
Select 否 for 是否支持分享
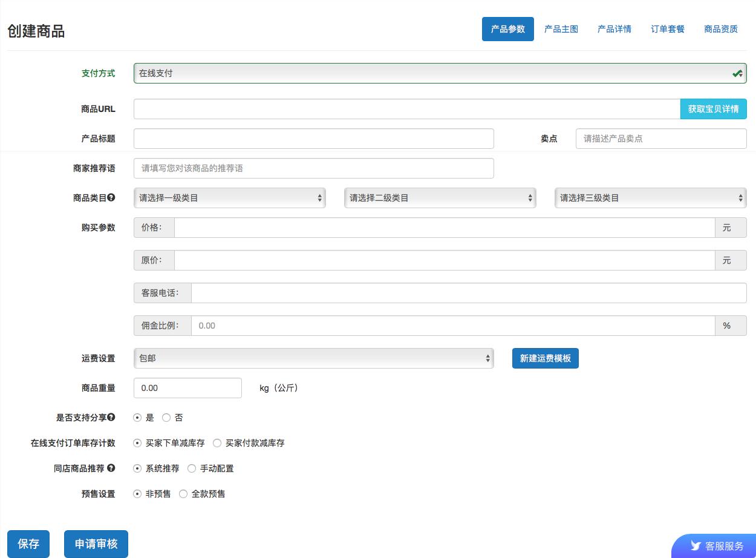click(x=166, y=418)
